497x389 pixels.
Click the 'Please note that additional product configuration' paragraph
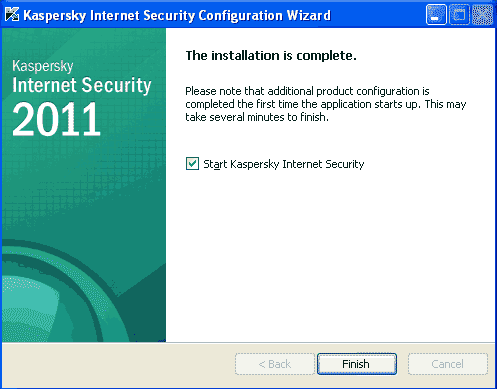point(326,104)
